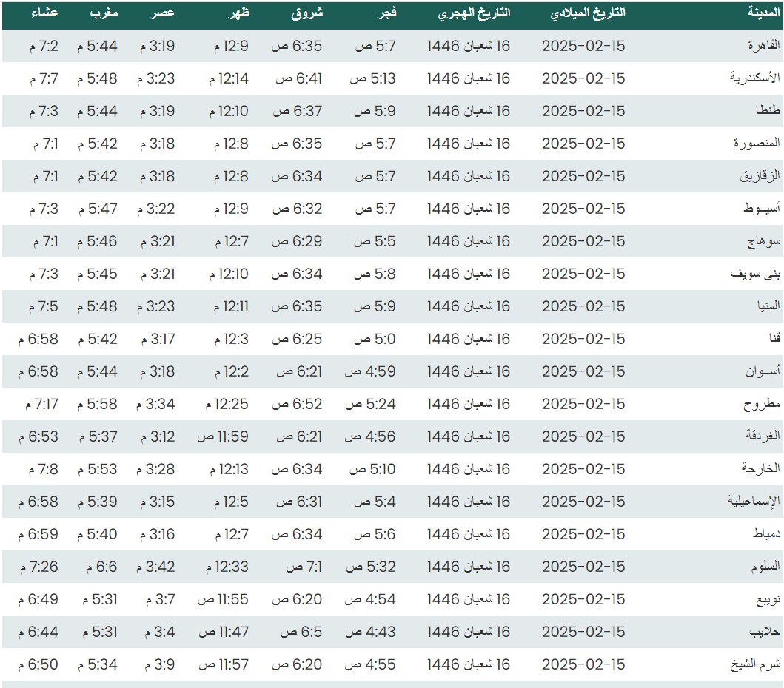Image resolution: width=784 pixels, height=688 pixels.
Task: Click the 11:47 ص Dhuhr time for حلايب
Action: click(x=223, y=632)
